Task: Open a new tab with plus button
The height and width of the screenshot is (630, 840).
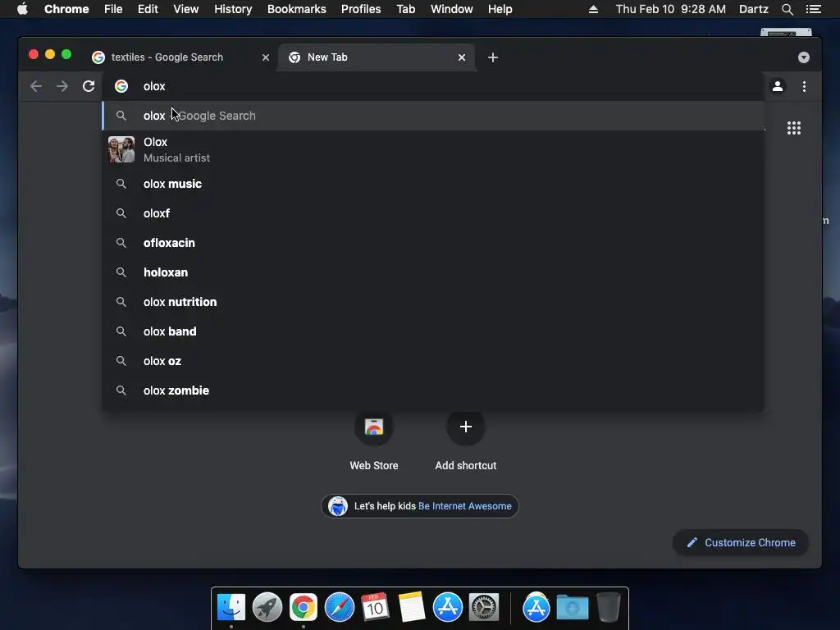Action: pyautogui.click(x=493, y=57)
